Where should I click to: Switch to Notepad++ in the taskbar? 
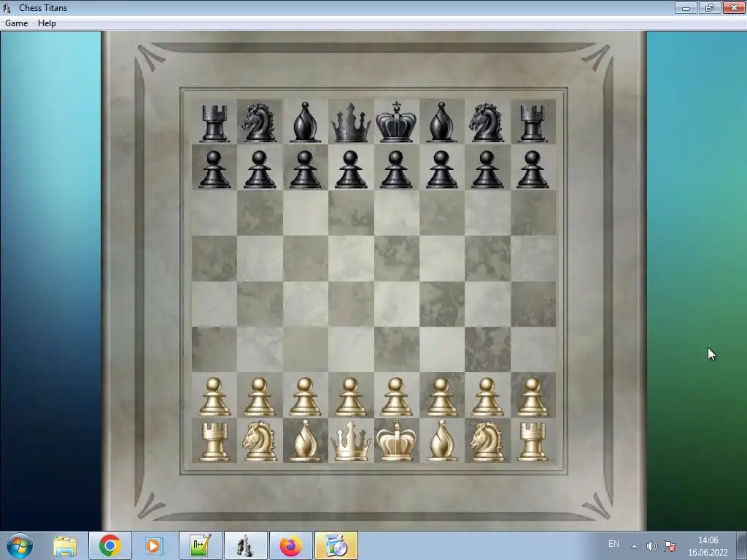point(200,545)
